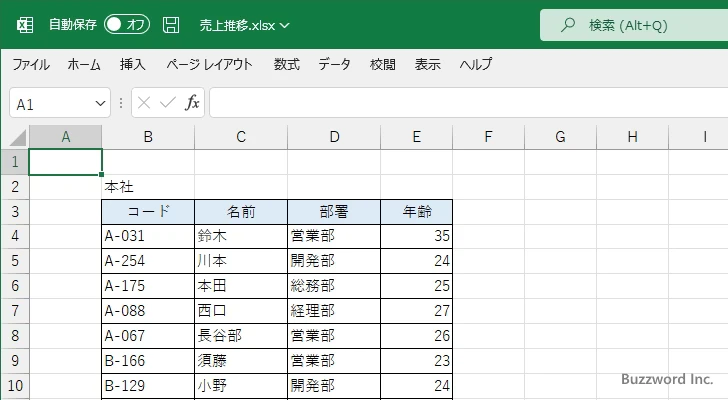The height and width of the screenshot is (400, 728).
Task: Click age cell with value 23
Action: [416, 361]
